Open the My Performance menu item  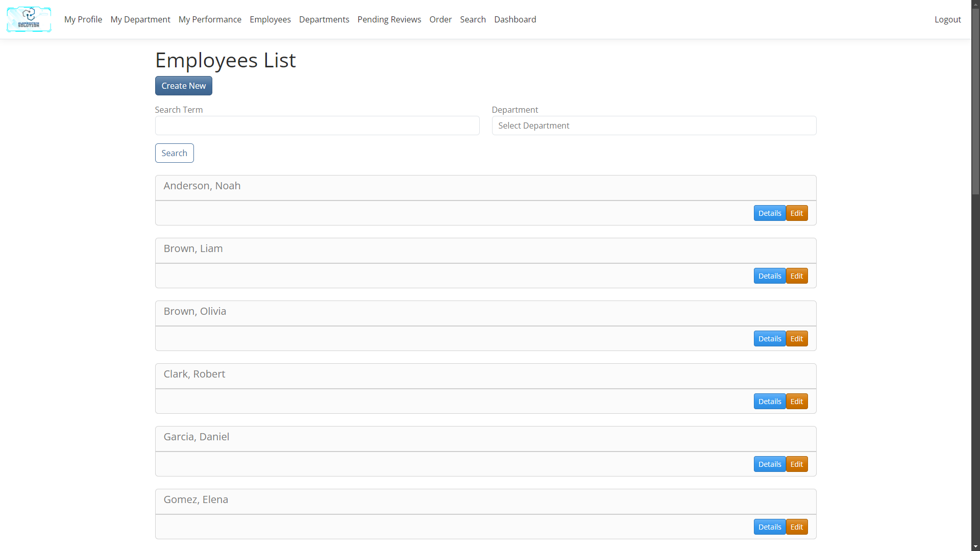[210, 19]
